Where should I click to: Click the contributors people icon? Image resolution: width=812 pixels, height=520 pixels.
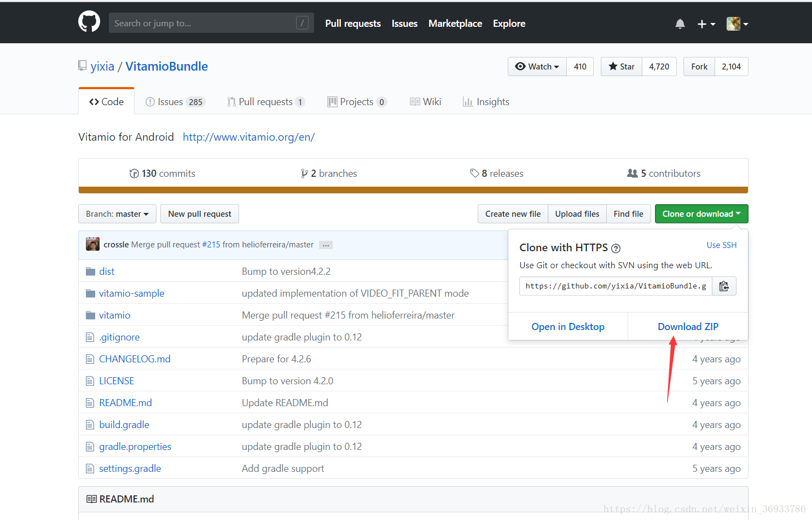click(633, 174)
